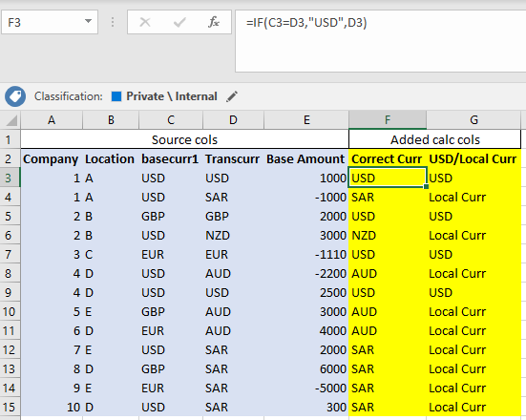Edit classification with the pencil icon
The height and width of the screenshot is (420, 526).
232,96
